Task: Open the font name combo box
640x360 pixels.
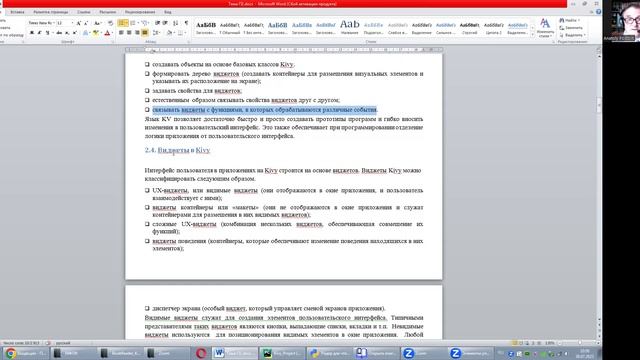Action: click(41, 23)
